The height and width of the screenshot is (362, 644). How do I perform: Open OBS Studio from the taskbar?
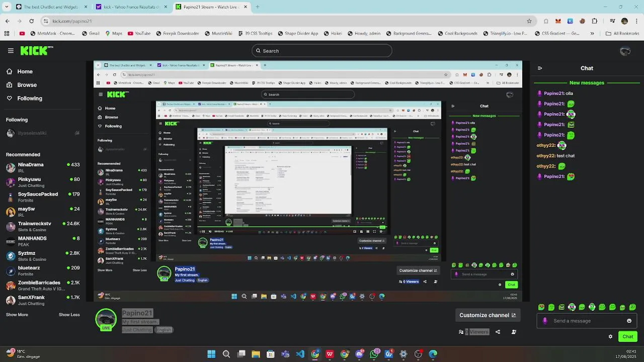coord(418,354)
